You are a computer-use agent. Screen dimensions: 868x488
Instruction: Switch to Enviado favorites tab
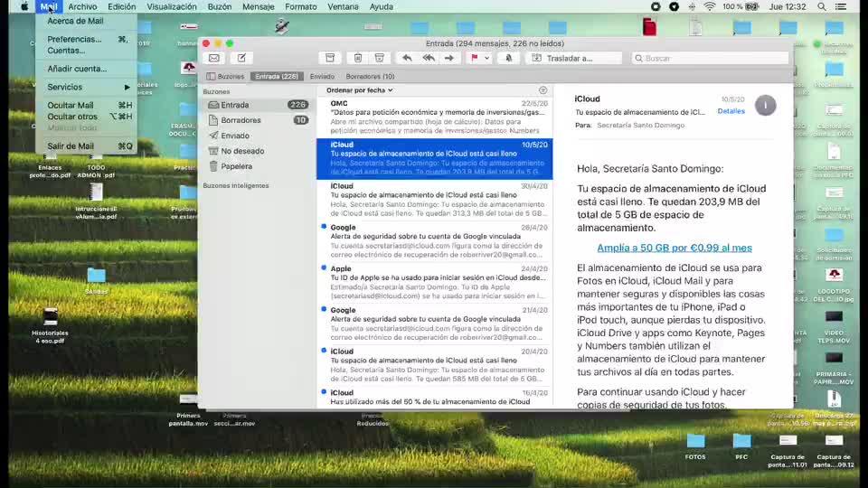[x=322, y=76]
